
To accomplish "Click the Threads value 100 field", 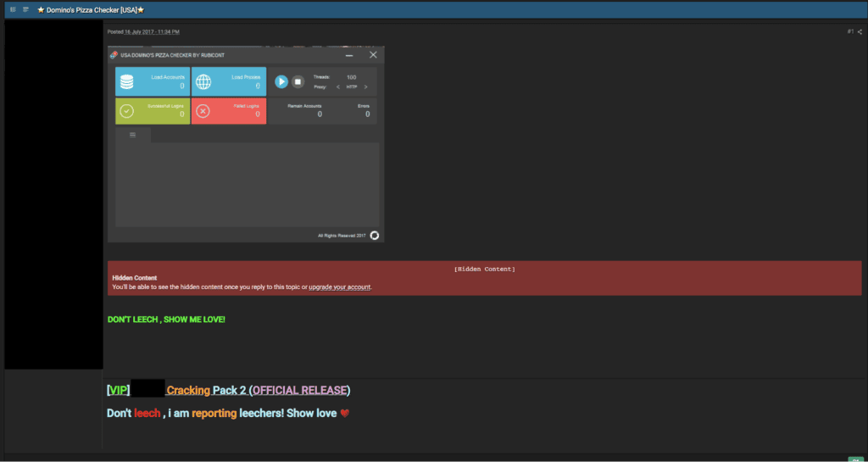I will 351,77.
